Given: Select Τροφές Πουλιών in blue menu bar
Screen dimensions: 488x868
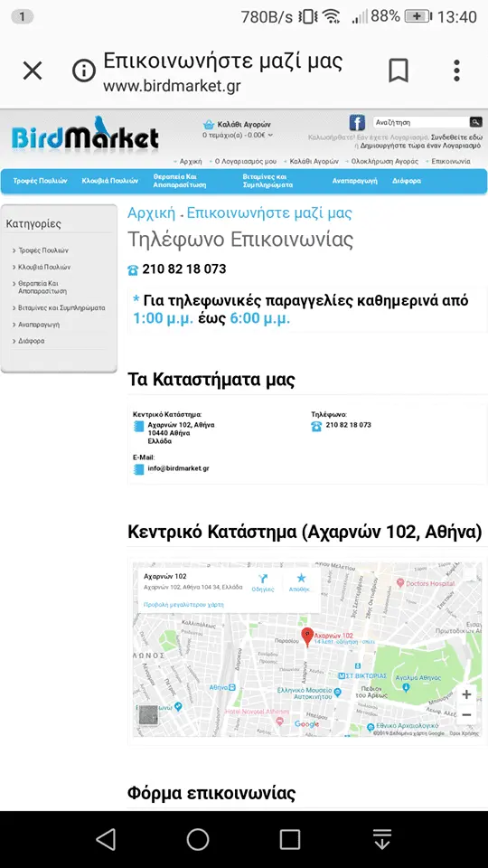Looking at the screenshot, I should 41,181.
